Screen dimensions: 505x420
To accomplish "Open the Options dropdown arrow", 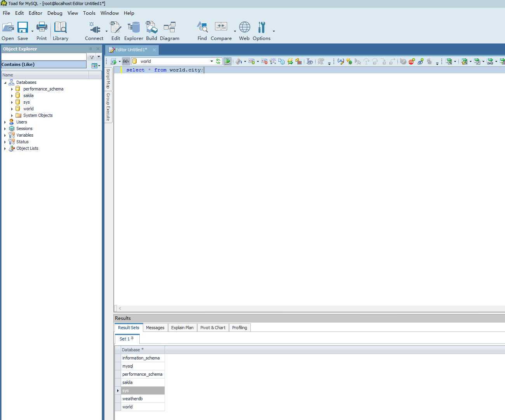I will pyautogui.click(x=274, y=31).
